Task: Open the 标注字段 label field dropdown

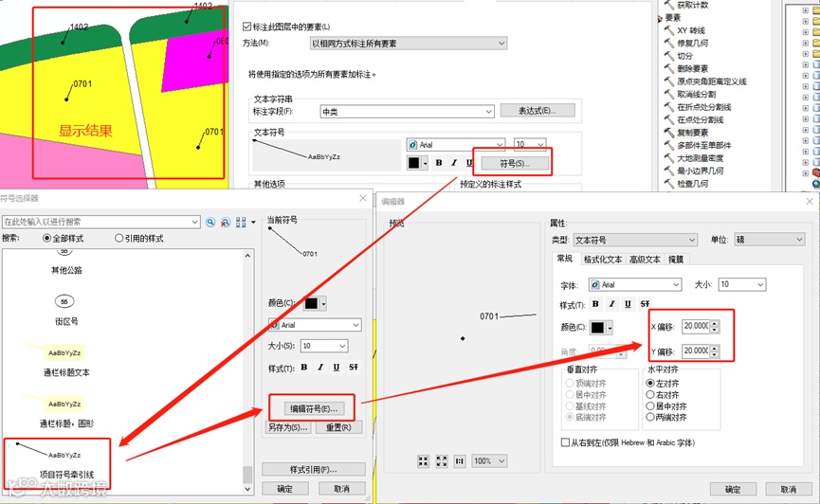Action: tap(407, 112)
